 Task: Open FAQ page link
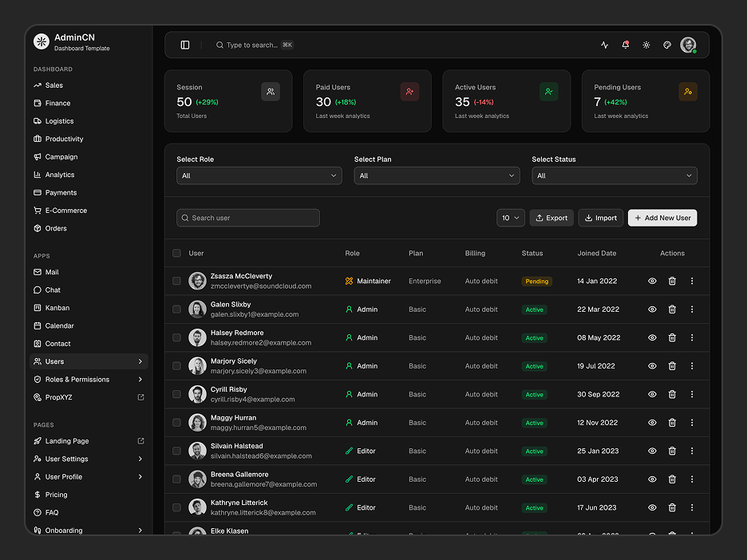click(x=89, y=513)
